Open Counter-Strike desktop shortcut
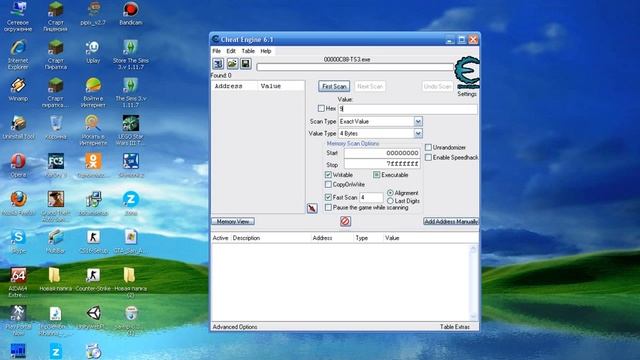This screenshot has width=640, height=360. [x=93, y=280]
